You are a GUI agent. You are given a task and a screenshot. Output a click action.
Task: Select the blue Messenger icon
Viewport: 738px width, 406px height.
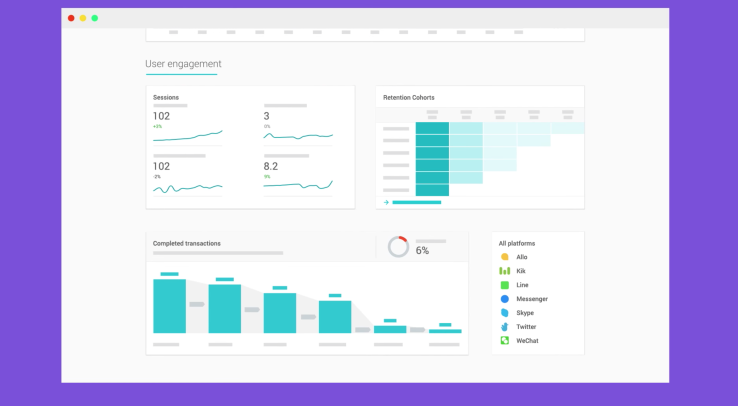coord(505,299)
